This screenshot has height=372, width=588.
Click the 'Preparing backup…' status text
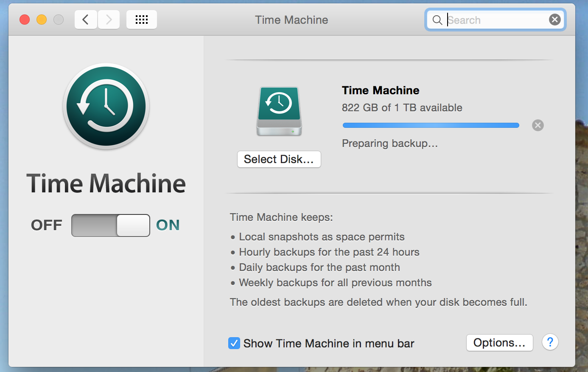pos(390,144)
